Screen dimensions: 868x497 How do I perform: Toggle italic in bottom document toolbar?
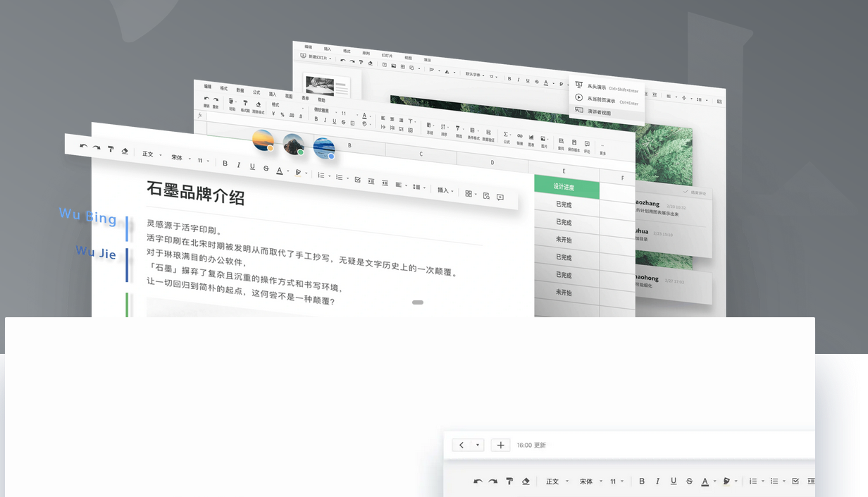coord(657,481)
